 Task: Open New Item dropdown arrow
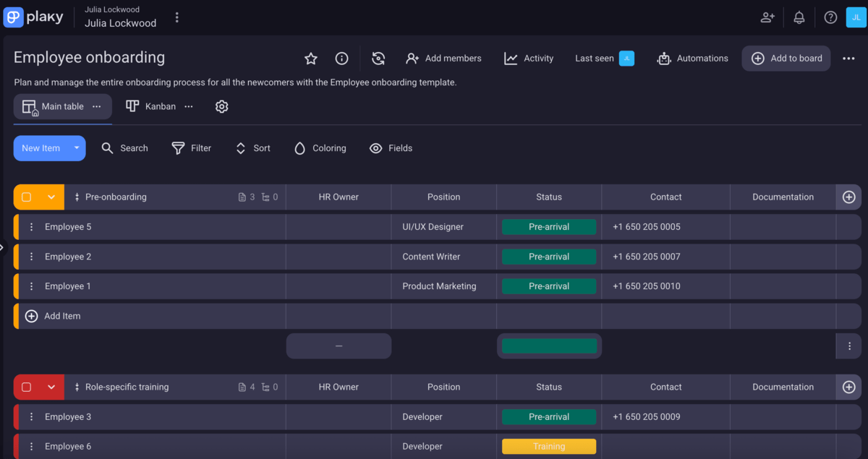[x=77, y=148]
